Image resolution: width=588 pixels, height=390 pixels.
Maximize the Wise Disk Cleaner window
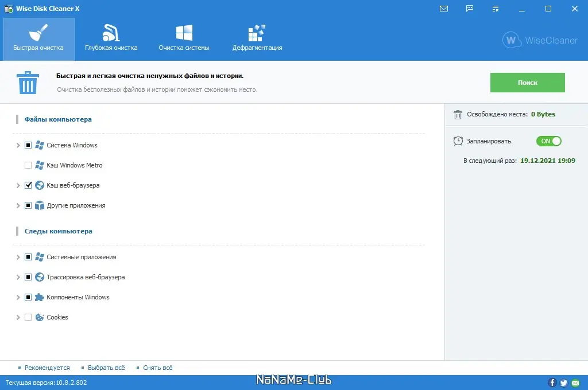pyautogui.click(x=548, y=9)
